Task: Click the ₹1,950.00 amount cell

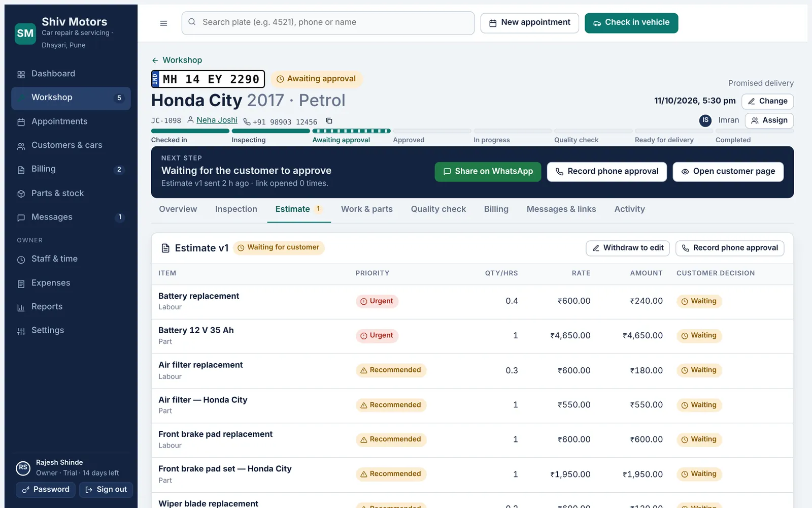Action: [642, 474]
